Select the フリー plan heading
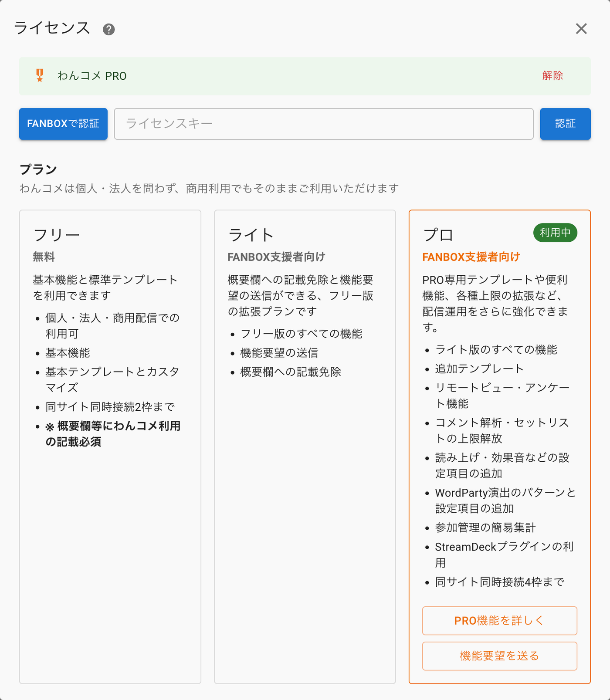 pyautogui.click(x=57, y=235)
